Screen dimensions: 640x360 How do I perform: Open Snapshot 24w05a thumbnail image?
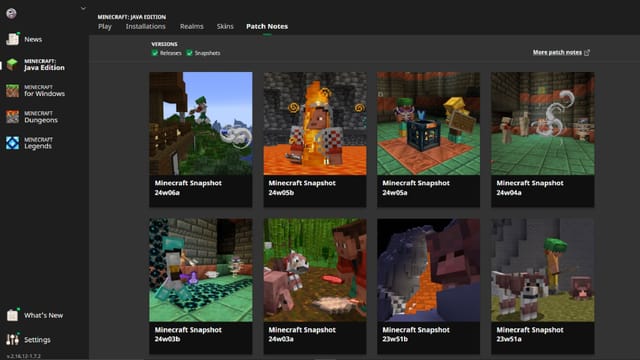pos(429,124)
